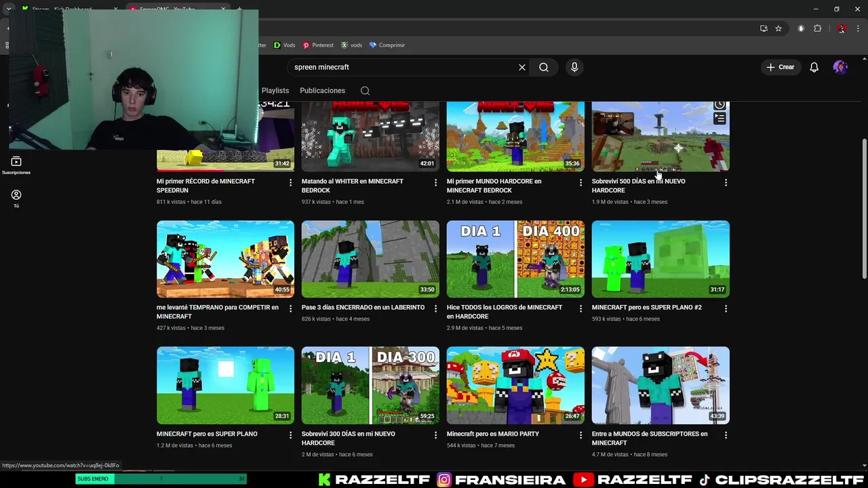The image size is (868, 488).
Task: Open Chrome profile avatar in toolbar
Action: 842,28
